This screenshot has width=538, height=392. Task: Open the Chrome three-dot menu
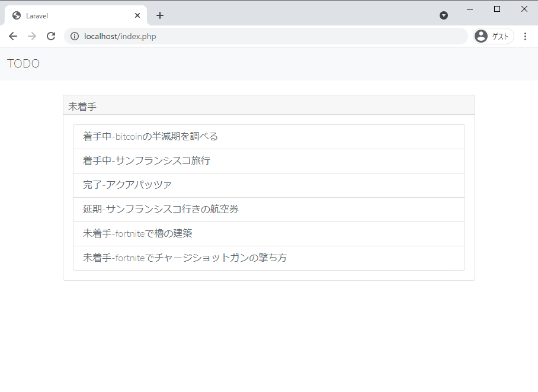[526, 36]
